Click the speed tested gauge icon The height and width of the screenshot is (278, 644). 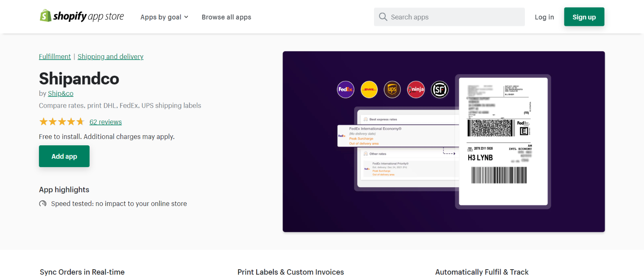click(43, 204)
